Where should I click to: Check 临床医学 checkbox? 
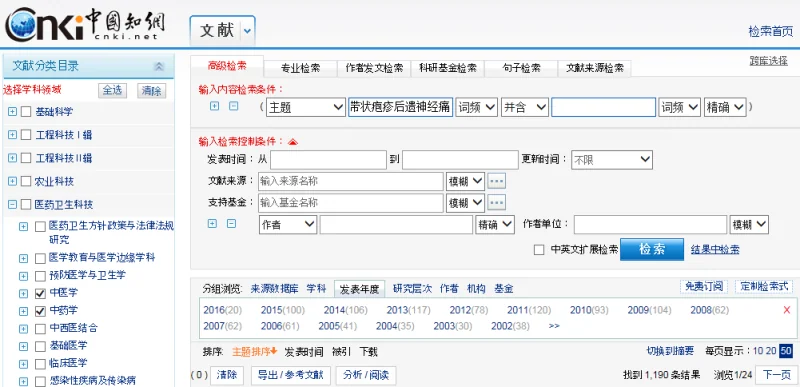[x=40, y=364]
